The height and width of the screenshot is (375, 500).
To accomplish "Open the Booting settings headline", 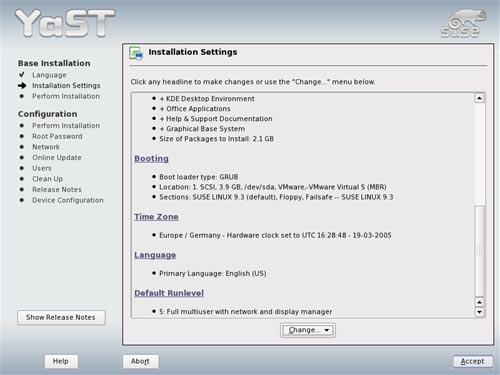I will click(151, 159).
